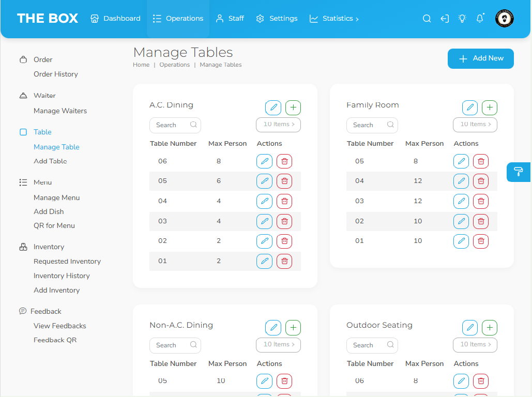Image resolution: width=532 pixels, height=397 pixels.
Task: Open the user profile avatar
Action: pos(504,19)
